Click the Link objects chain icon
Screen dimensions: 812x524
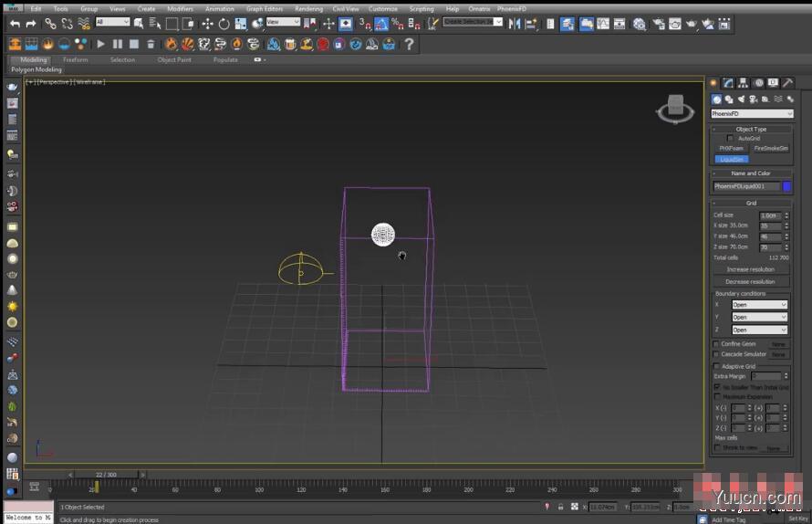(x=50, y=23)
